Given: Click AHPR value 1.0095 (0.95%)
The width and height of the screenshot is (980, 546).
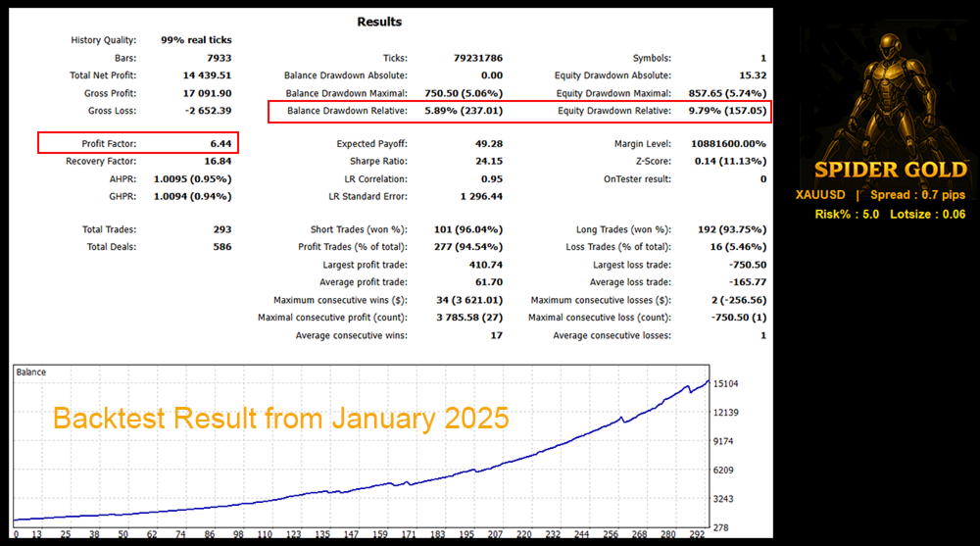Looking at the screenshot, I should coord(192,178).
